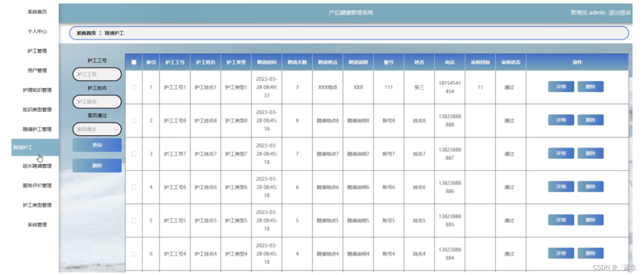Viewport: 644px width, 275px height.
Task: Go to 个人中心 menu item
Action: point(37,31)
